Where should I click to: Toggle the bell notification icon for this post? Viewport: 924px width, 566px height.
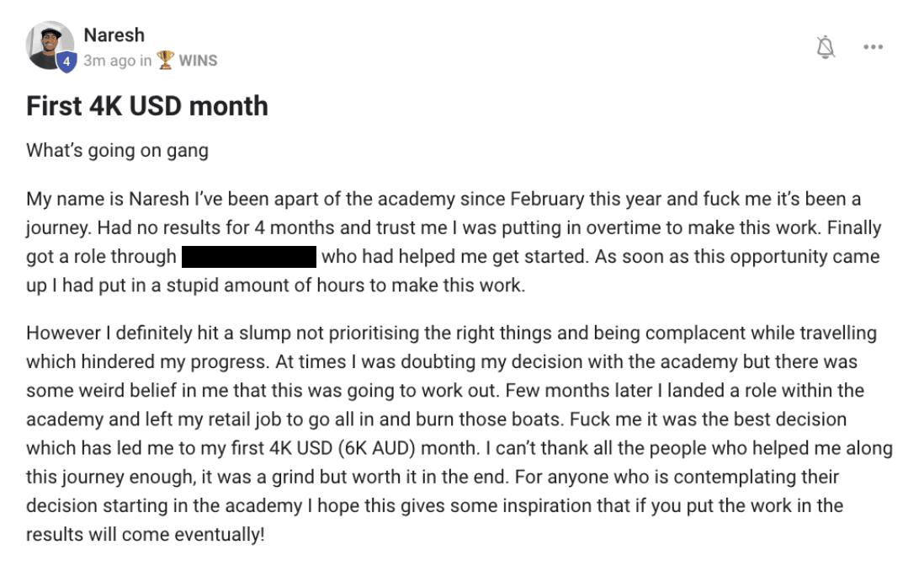pyautogui.click(x=826, y=47)
